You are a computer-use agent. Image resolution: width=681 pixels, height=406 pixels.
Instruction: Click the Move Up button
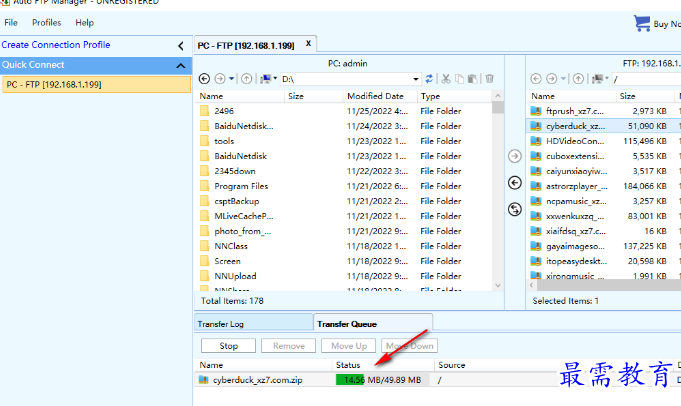click(x=349, y=346)
